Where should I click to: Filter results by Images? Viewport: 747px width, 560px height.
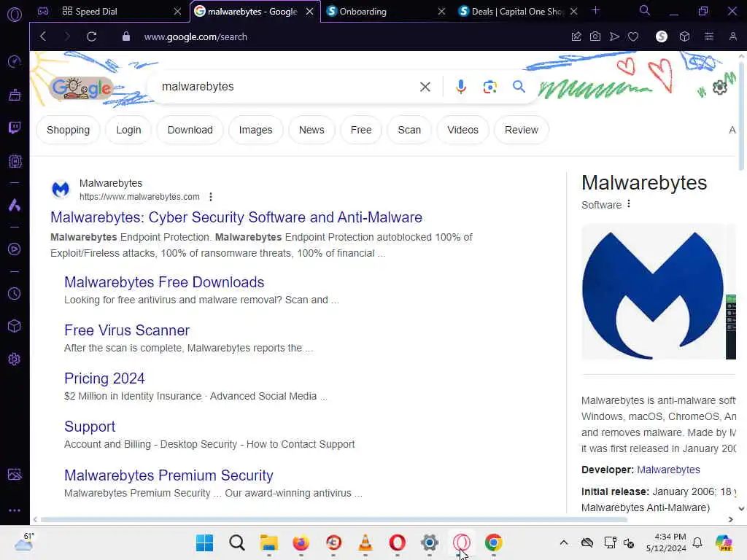(255, 130)
